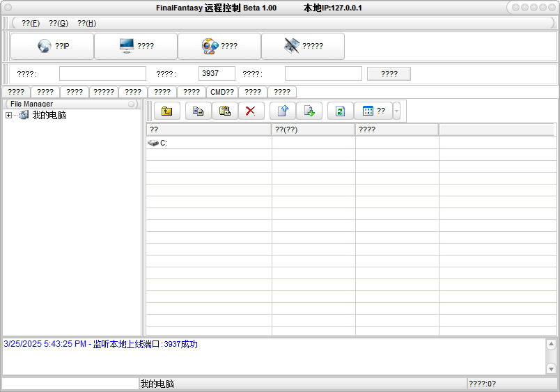Click the folder-up toolbar icon
Viewport: 560px width, 392px height.
(x=167, y=111)
